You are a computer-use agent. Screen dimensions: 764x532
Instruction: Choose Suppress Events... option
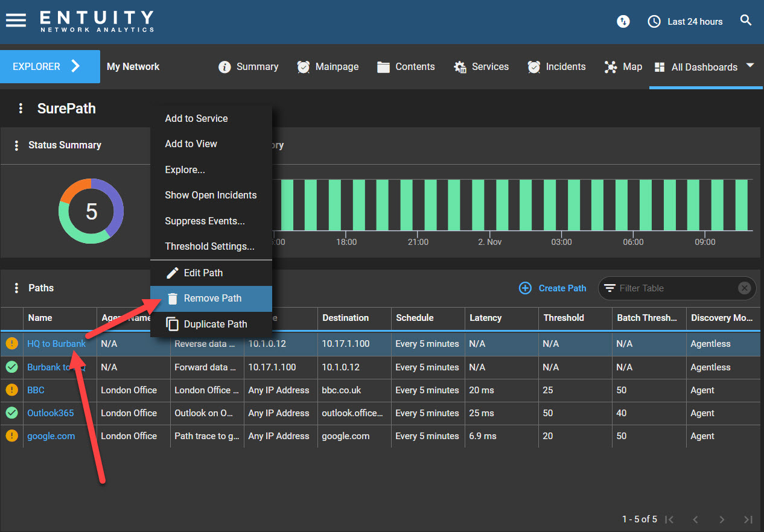click(211, 221)
